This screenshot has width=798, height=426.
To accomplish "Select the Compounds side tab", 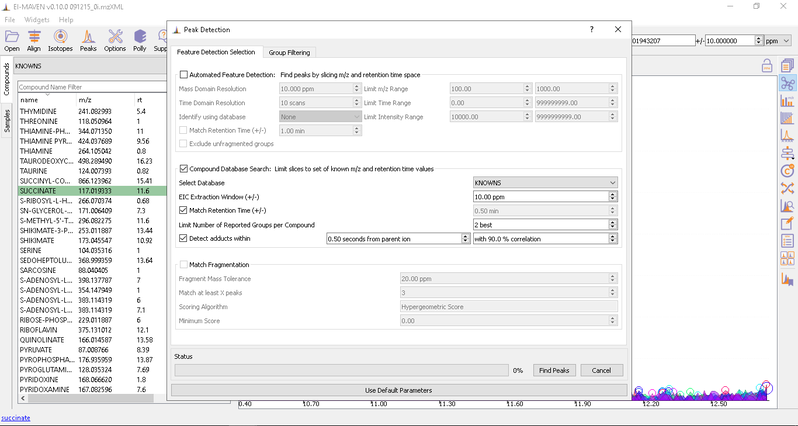I will pyautogui.click(x=7, y=79).
